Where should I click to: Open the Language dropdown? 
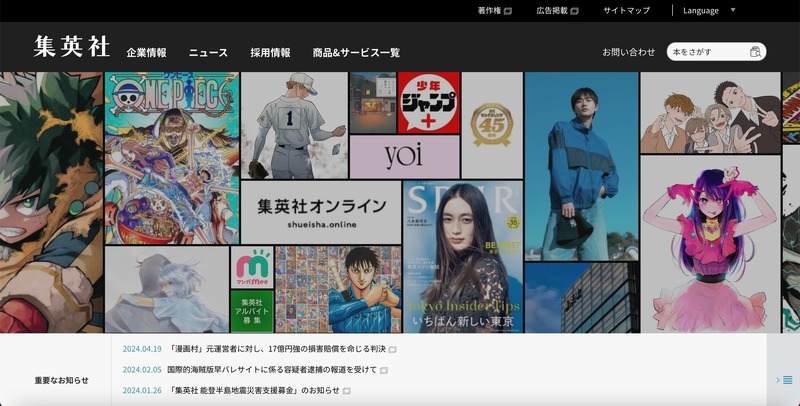701,11
